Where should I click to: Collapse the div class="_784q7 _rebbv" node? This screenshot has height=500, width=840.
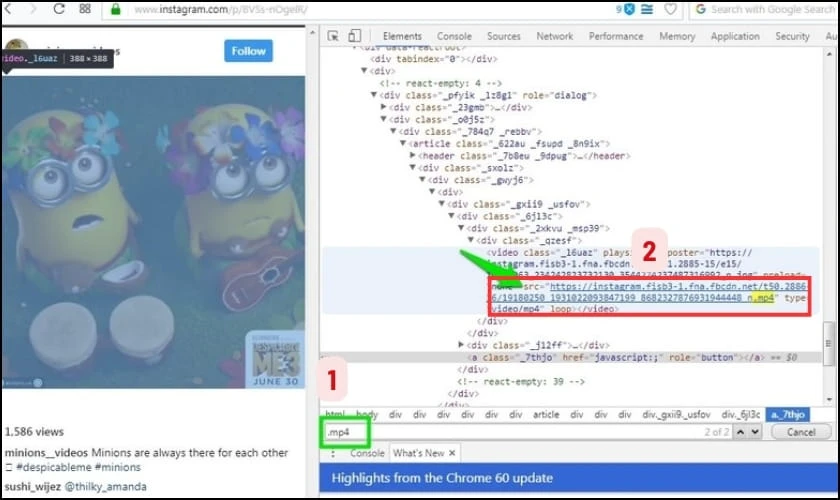tap(393, 131)
